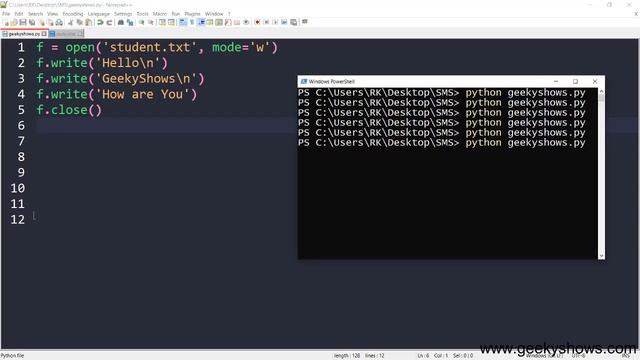
Task: Click the Zoom In toolbar icon
Action: (141, 22)
